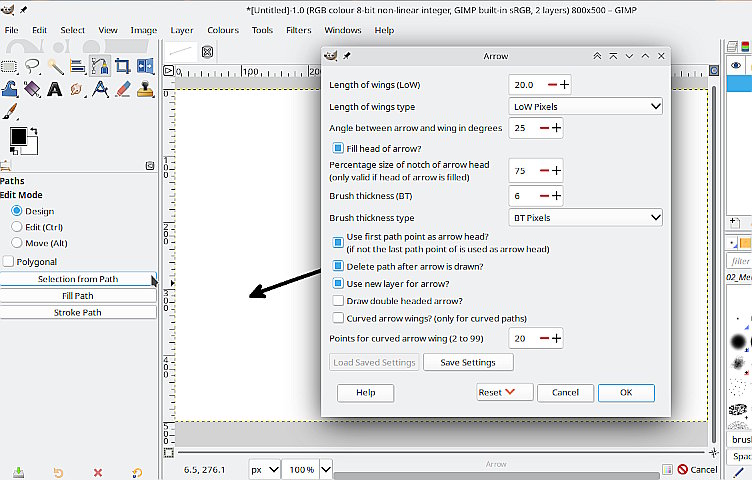Screen dimensions: 752x480
Task: Click Restore Tool Preset icon
Action: pyautogui.click(x=58, y=473)
